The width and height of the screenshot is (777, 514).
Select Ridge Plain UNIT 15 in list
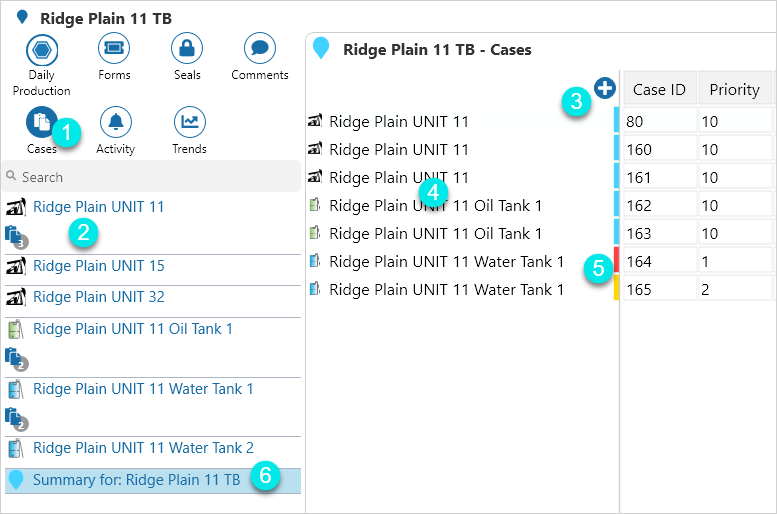coord(98,266)
